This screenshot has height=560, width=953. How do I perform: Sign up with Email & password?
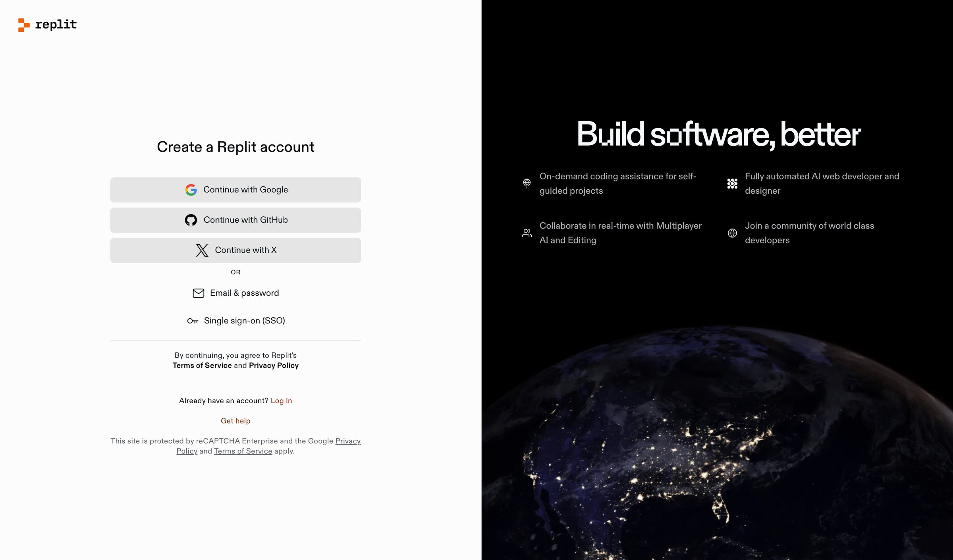click(x=235, y=293)
